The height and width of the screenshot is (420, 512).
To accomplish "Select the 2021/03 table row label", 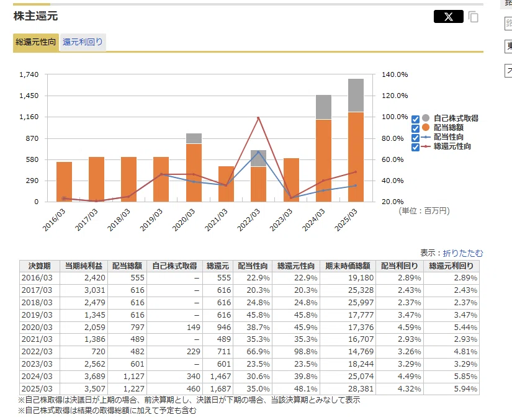I will 37,339.
